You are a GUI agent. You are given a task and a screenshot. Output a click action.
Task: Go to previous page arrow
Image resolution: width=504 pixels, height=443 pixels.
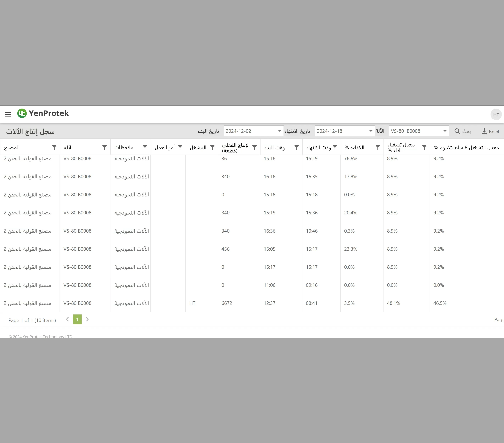coord(67,319)
